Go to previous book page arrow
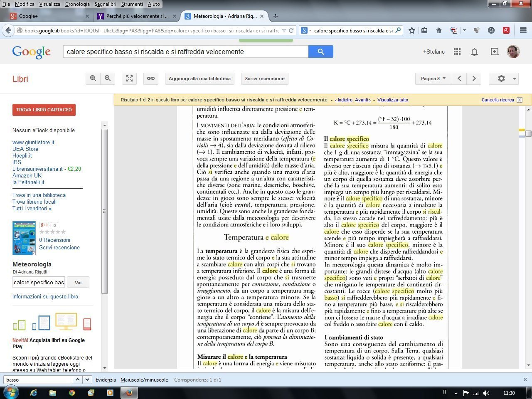This screenshot has height=399, width=532. (459, 79)
